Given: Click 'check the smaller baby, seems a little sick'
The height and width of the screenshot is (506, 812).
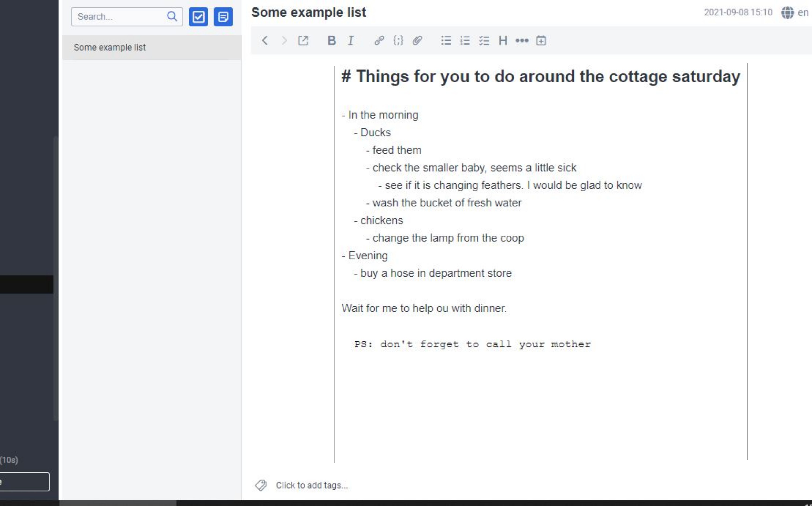Looking at the screenshot, I should (x=474, y=167).
